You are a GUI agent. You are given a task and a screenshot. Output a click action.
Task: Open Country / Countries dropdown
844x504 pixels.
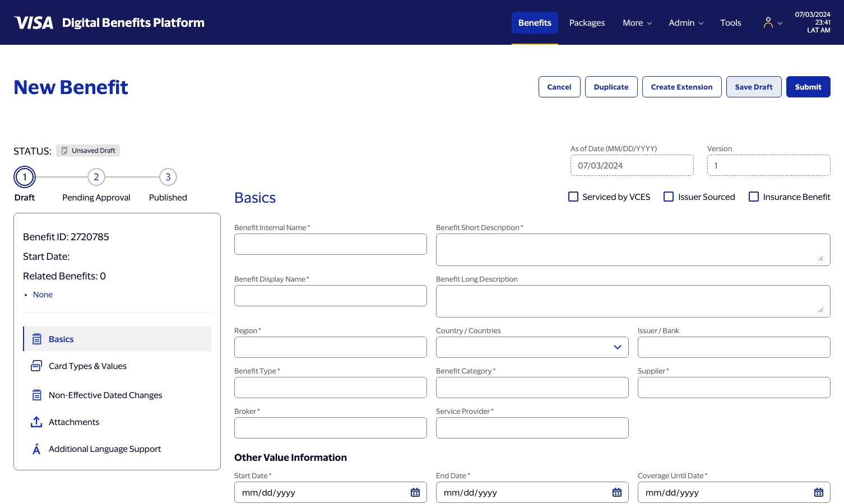coord(532,347)
